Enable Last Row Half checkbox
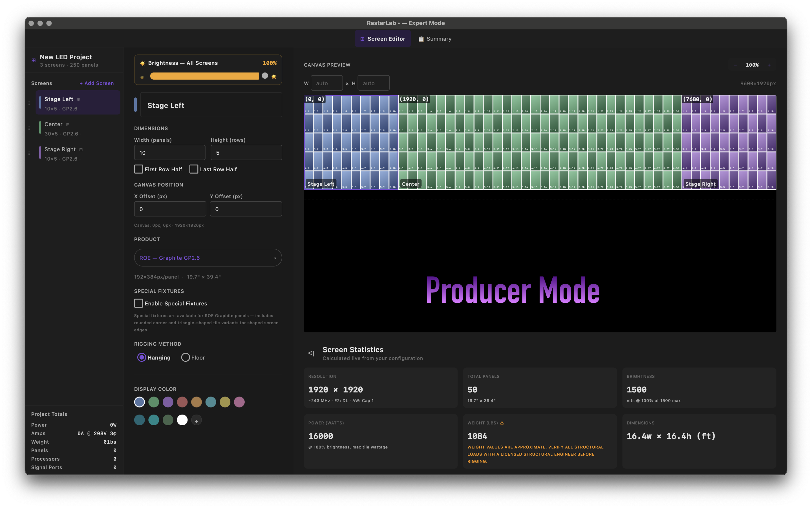Screen dimensions: 812x508 194,169
